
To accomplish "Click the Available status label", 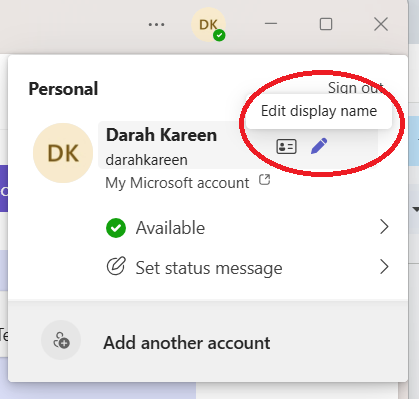I will [170, 228].
